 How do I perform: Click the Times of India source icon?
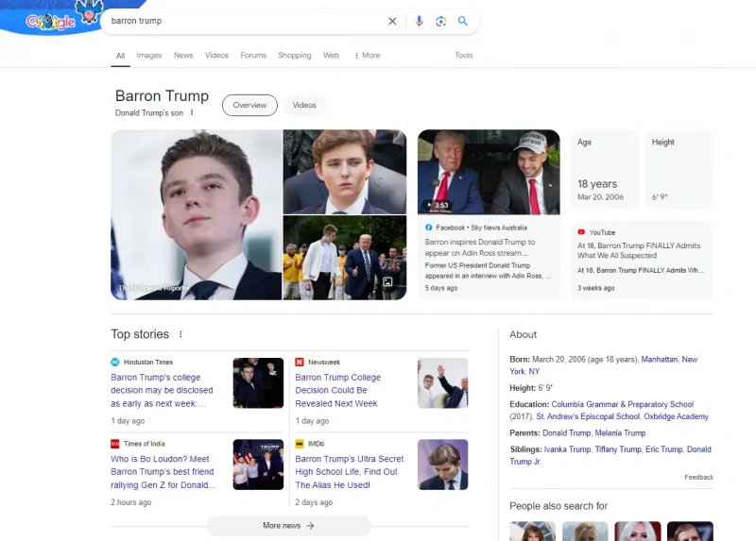pos(114,444)
